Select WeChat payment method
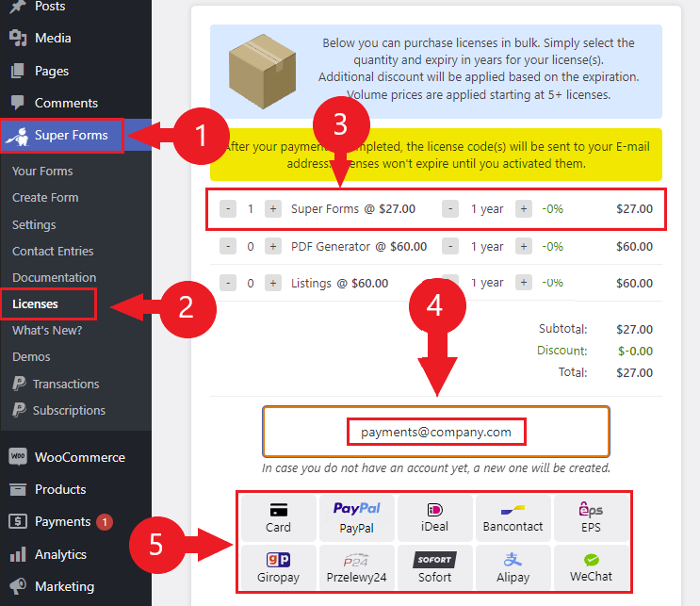Image resolution: width=700 pixels, height=606 pixels. [x=591, y=567]
